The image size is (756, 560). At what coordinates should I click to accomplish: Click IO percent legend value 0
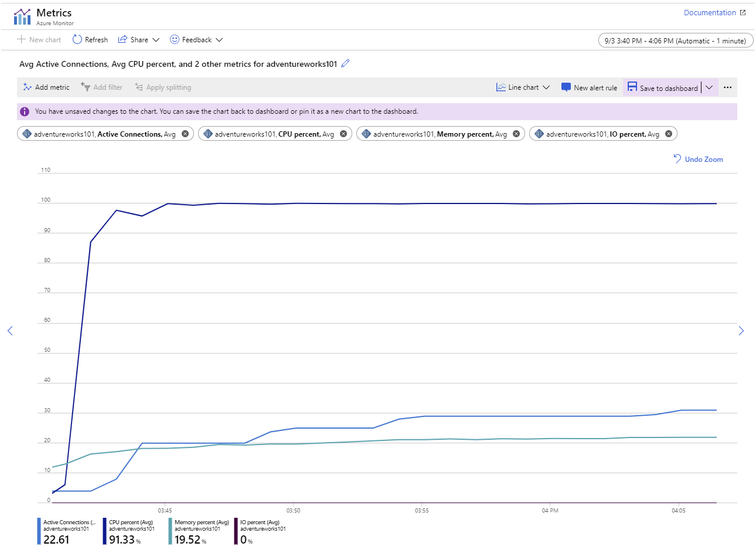coord(244,539)
